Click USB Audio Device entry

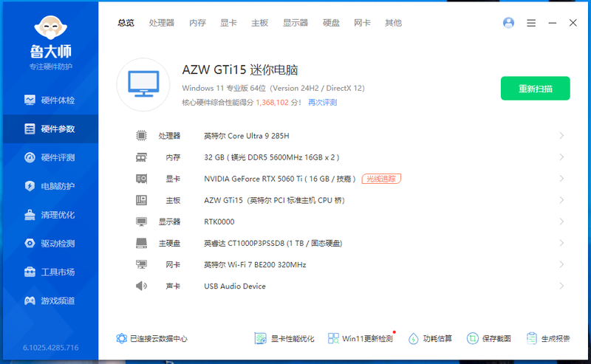click(x=235, y=286)
